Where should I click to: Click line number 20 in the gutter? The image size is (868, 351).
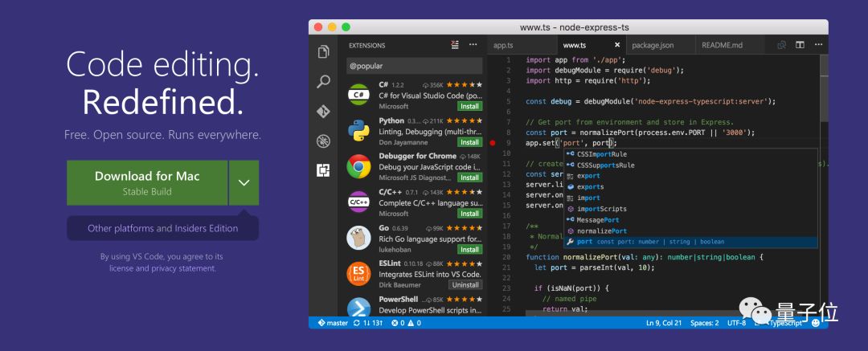[x=506, y=258]
